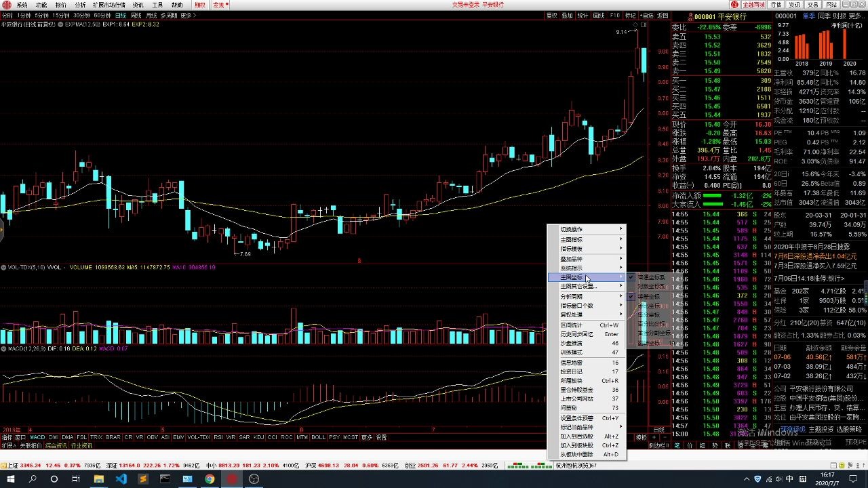Open 设置 in indicator bar
This screenshot has width=868, height=488.
click(x=382, y=437)
